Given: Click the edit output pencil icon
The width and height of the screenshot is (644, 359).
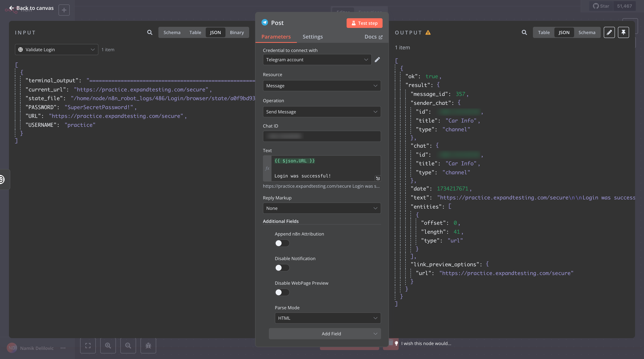Looking at the screenshot, I should tap(609, 32).
